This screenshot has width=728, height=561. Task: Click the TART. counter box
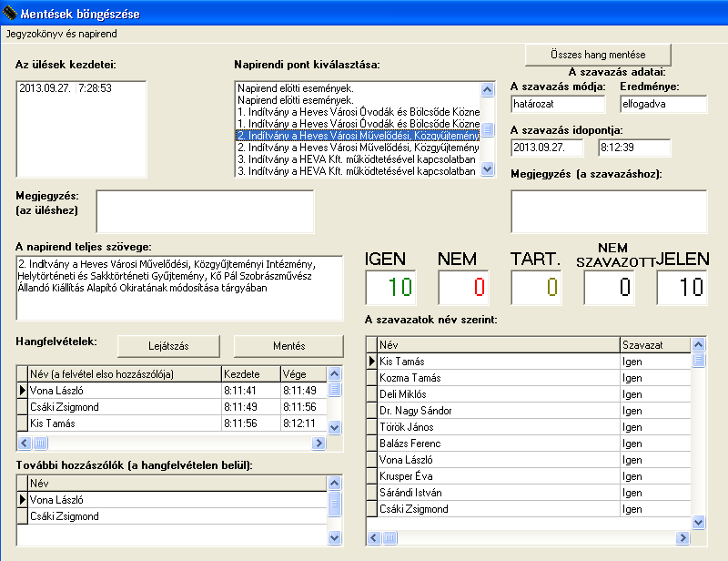coord(536,287)
